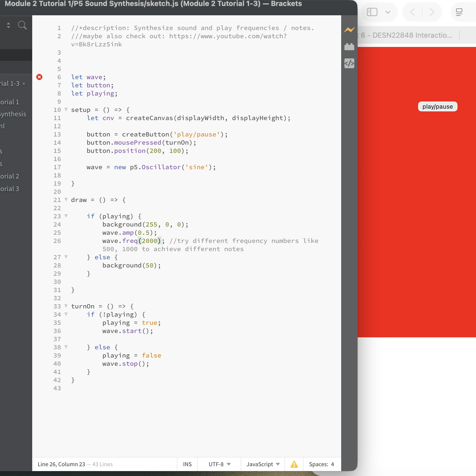Click the browser forward arrow
Screen dimensions: 476x476
432,12
